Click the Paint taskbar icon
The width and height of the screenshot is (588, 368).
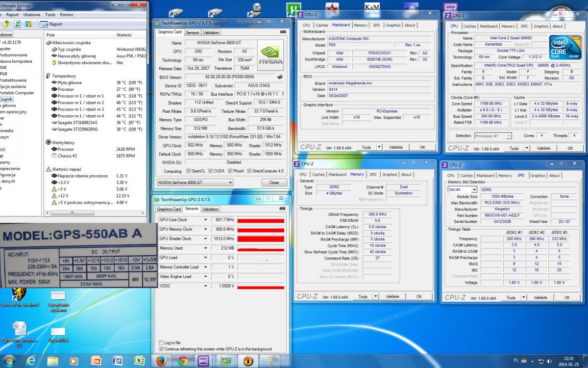[x=269, y=361]
